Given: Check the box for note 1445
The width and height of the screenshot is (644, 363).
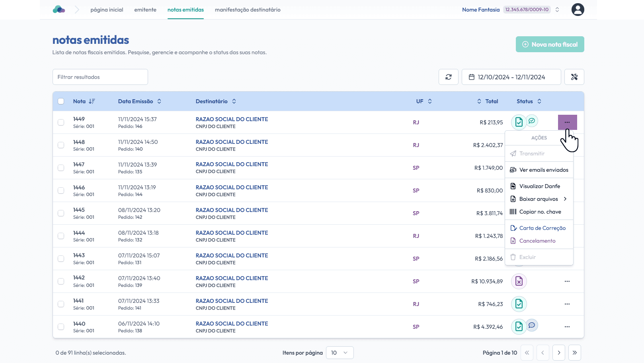Looking at the screenshot, I should [61, 213].
